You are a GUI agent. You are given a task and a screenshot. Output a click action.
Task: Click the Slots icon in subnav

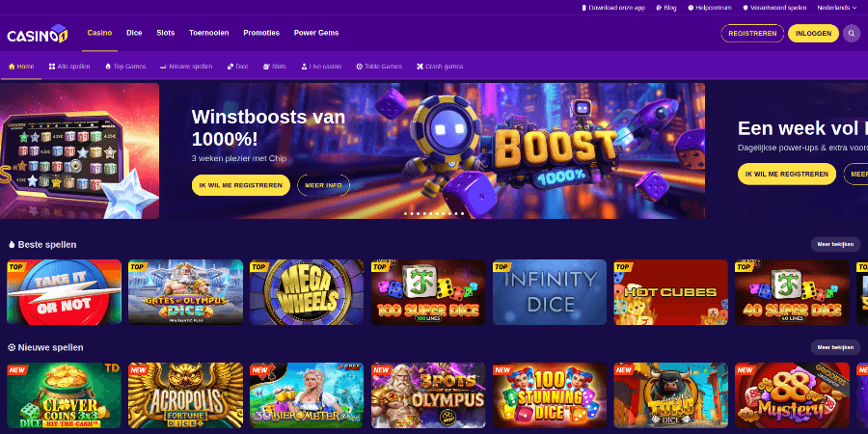click(266, 67)
